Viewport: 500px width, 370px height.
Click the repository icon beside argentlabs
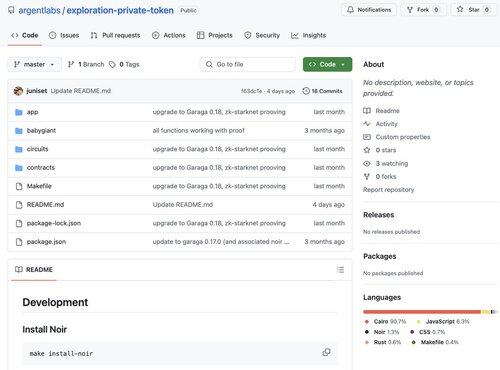coord(11,10)
